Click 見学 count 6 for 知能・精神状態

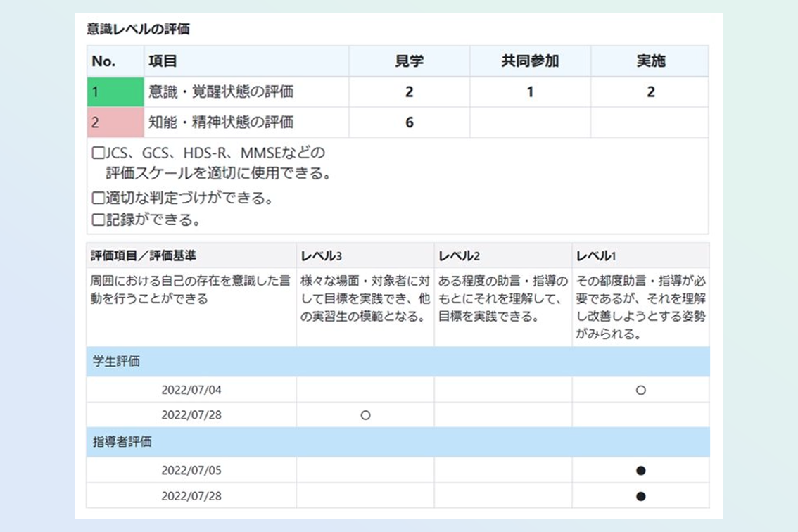tap(409, 122)
